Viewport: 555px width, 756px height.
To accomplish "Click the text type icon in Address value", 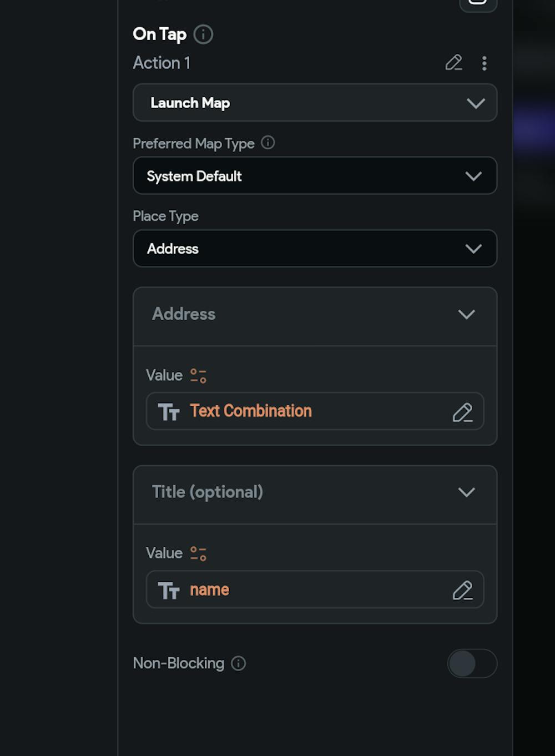I will 169,412.
